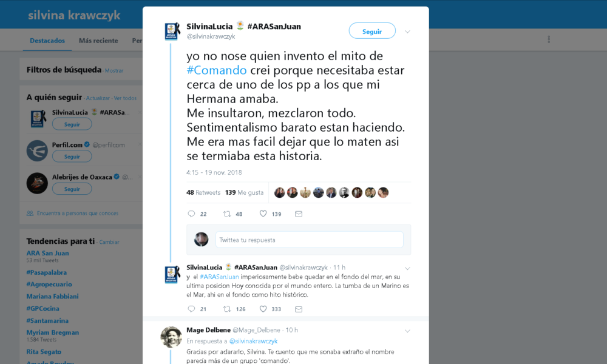Send main tweet via direct message envelope
This screenshot has width=607, height=364.
pyautogui.click(x=299, y=214)
